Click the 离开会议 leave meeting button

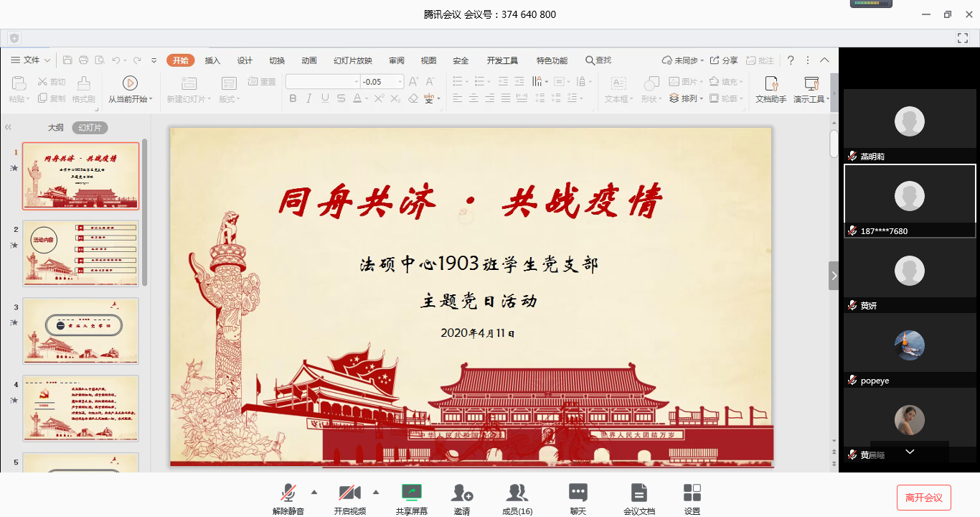tap(923, 498)
